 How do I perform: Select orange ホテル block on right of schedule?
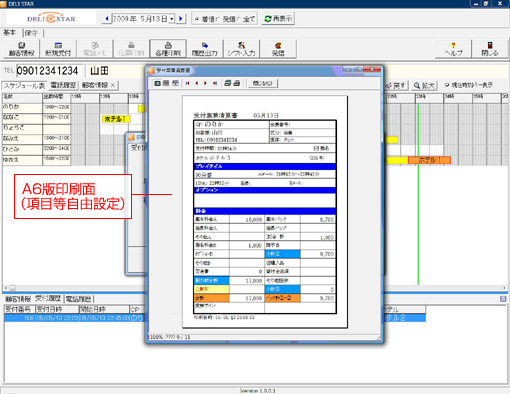[x=429, y=160]
